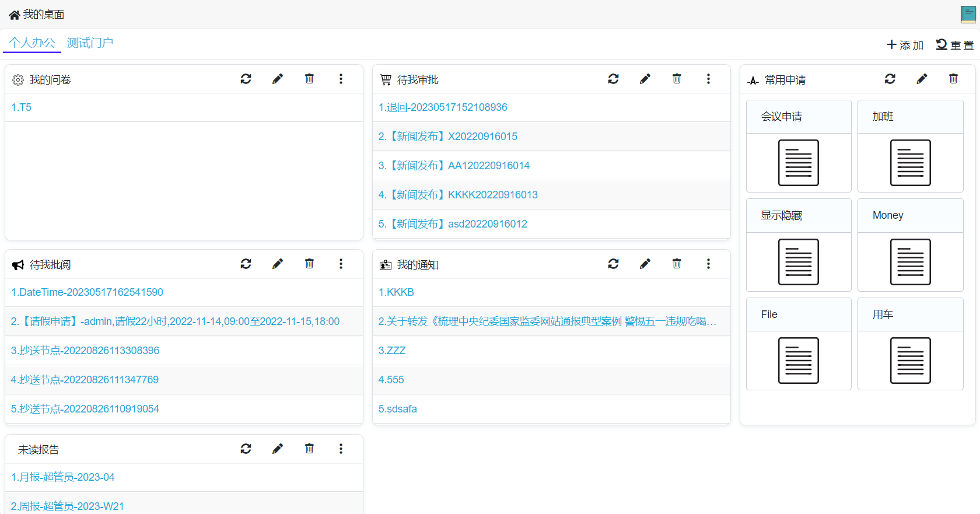Viewport: 980px width, 514px height.
Task: Open more options for 我的问卷 panel
Action: [341, 79]
